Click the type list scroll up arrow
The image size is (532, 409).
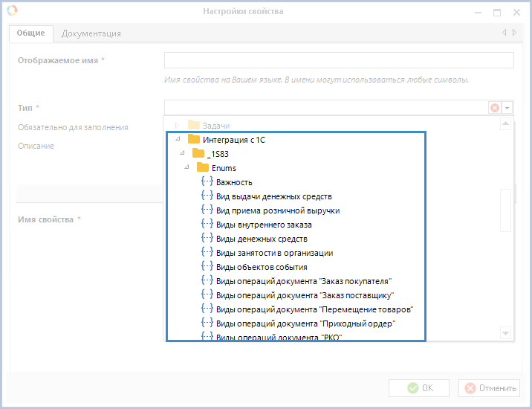pyautogui.click(x=505, y=123)
